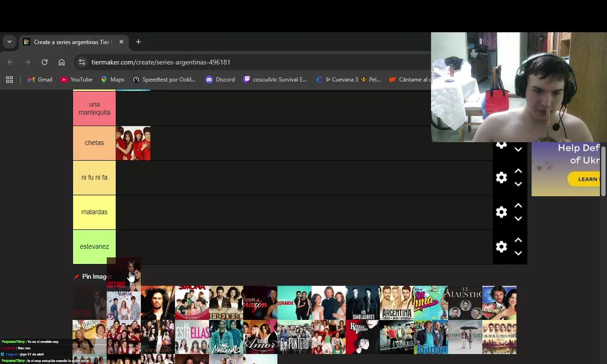Move malardas row up
Viewport: 607px width, 364px height.
click(x=518, y=206)
